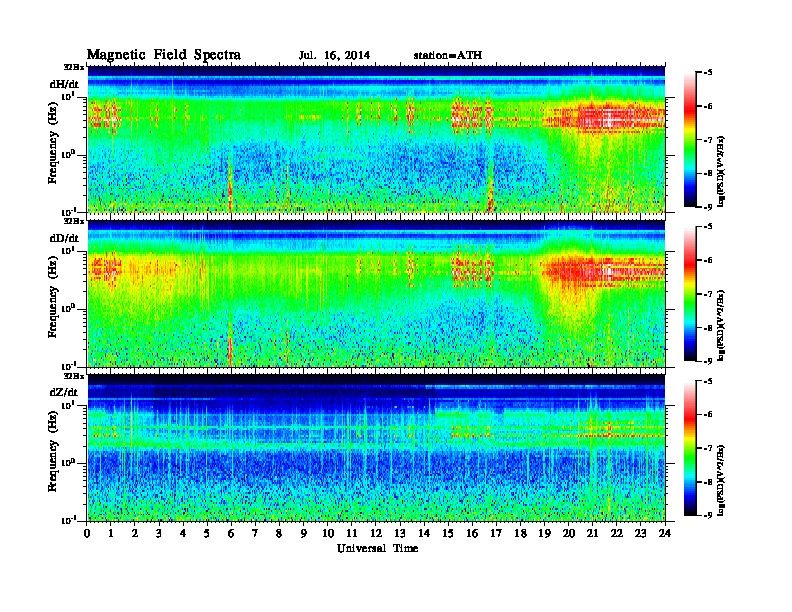Click hour 23 on the Universal Time axis
The image size is (792, 612).
click(641, 534)
